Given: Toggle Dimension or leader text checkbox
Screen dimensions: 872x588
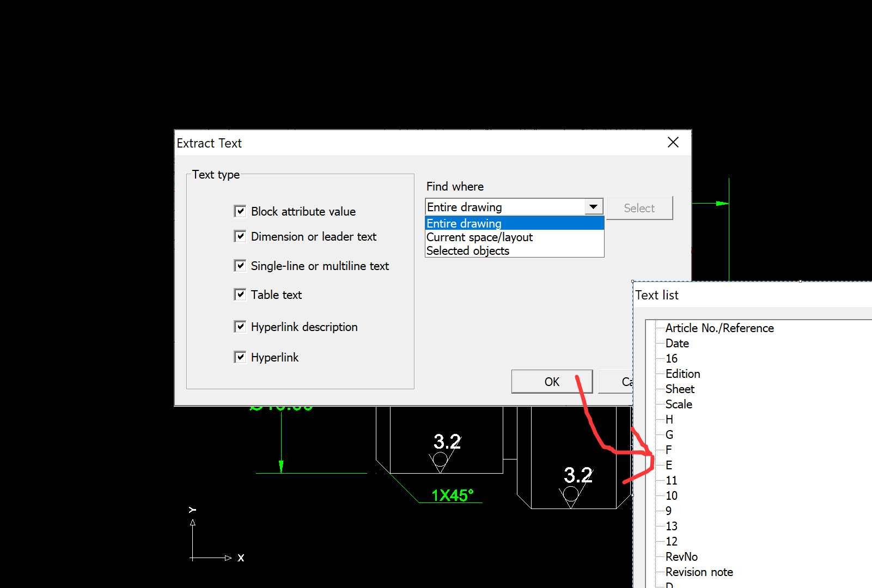Looking at the screenshot, I should pos(240,236).
